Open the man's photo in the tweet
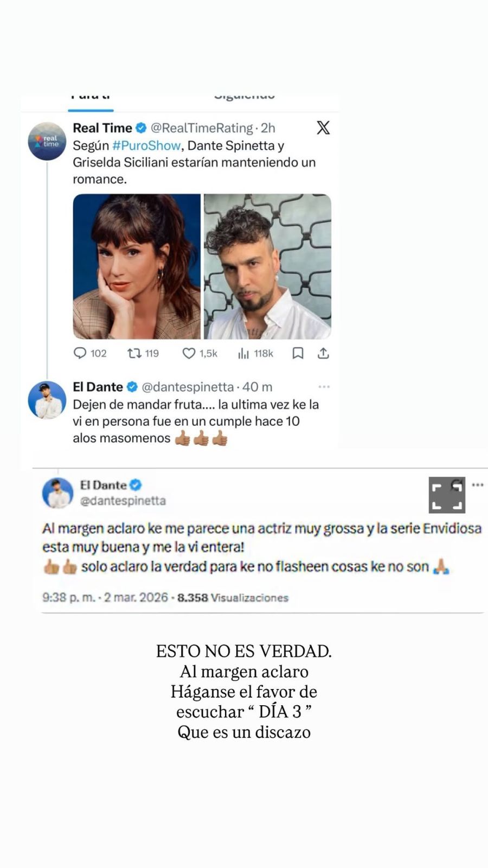 (267, 266)
